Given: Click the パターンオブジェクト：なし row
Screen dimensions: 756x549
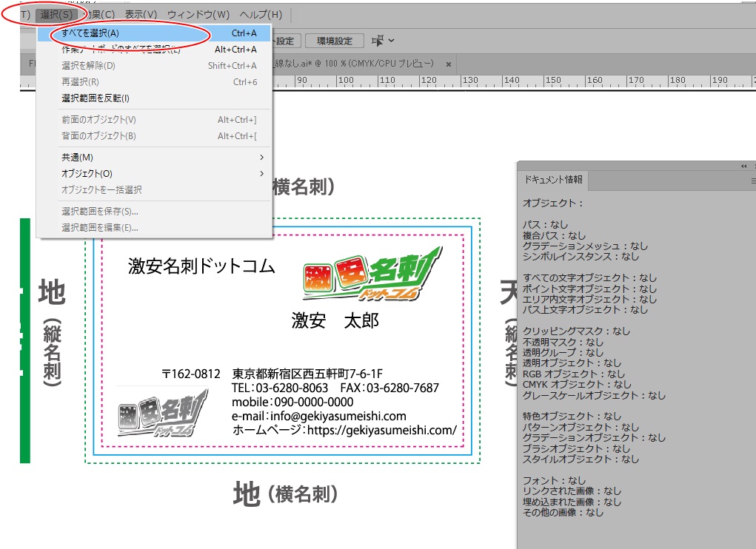Looking at the screenshot, I should 581,427.
